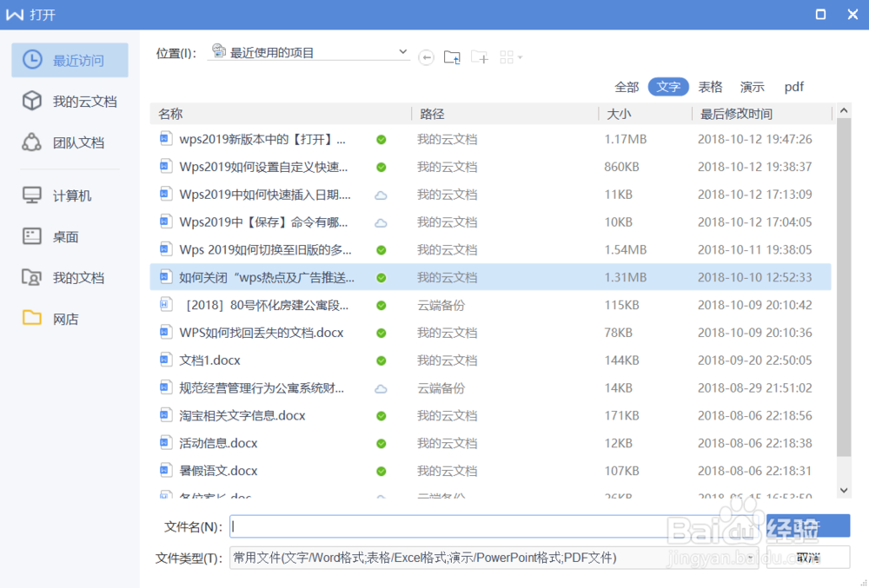Viewport: 869px width, 588px height.
Task: Select file wps2019新版本中的【打开】
Action: 490,139
